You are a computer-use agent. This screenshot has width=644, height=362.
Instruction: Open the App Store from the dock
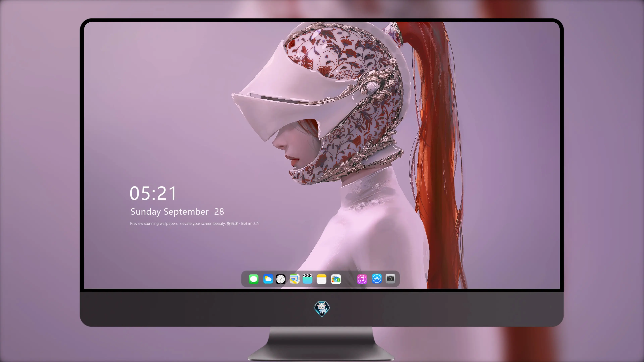point(377,279)
